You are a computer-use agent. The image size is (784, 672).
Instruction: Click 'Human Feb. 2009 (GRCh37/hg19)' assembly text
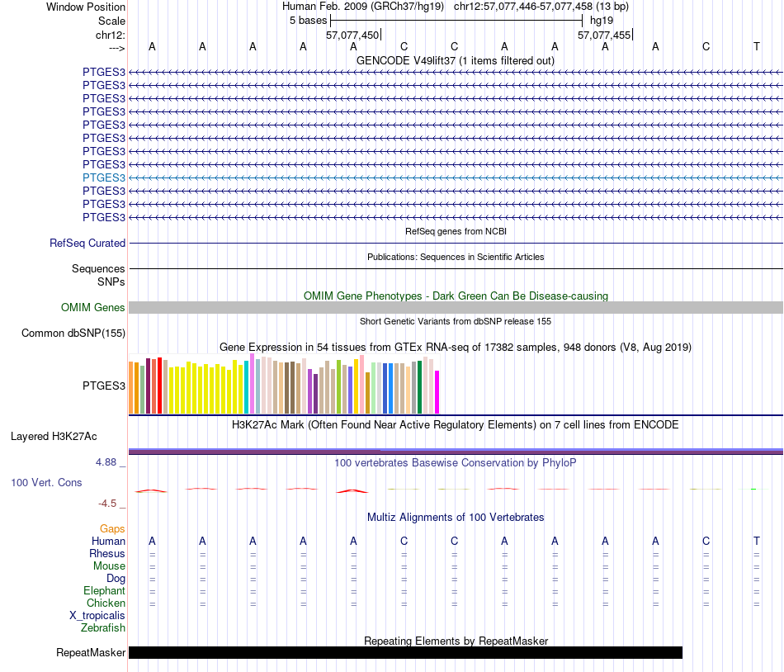coord(363,7)
